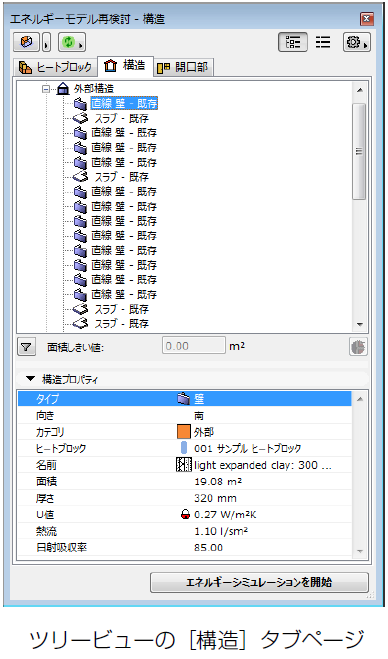This screenshot has height=659, width=388.
Task: Click the structure tree scroll up arrow
Action: 359,90
